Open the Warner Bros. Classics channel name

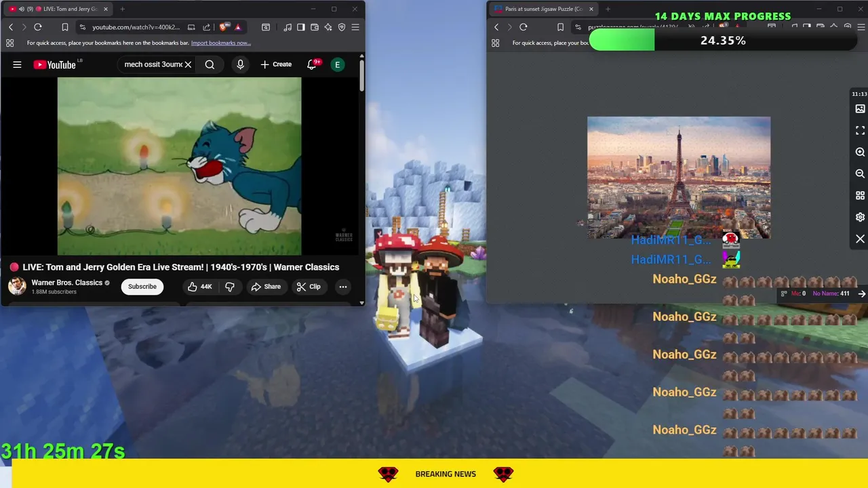coord(66,283)
